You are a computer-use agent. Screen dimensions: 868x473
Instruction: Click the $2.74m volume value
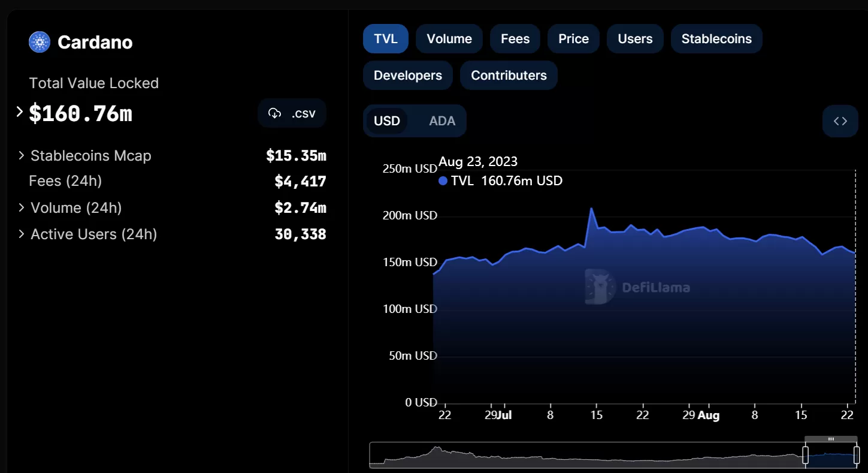click(300, 207)
